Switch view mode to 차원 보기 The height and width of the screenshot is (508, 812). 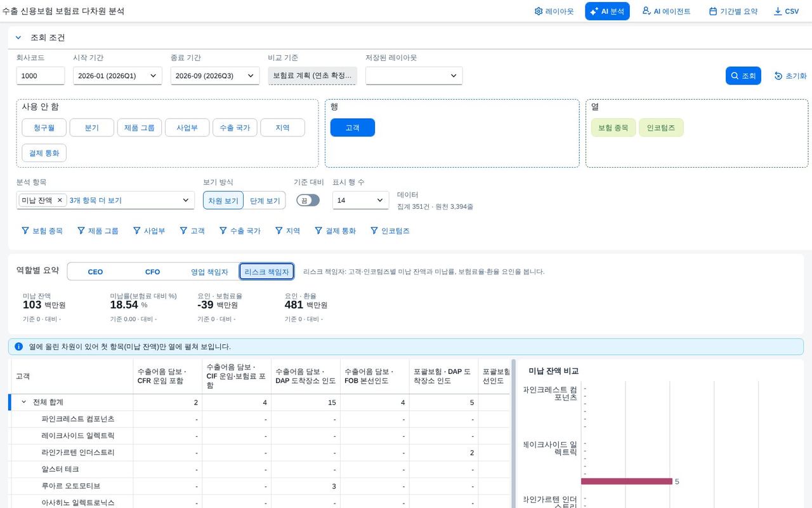(x=223, y=201)
